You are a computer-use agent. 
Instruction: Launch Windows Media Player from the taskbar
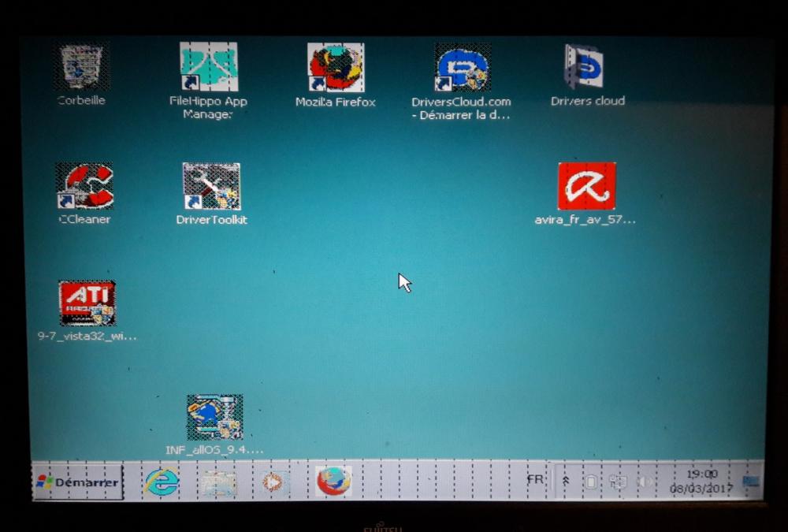click(274, 482)
